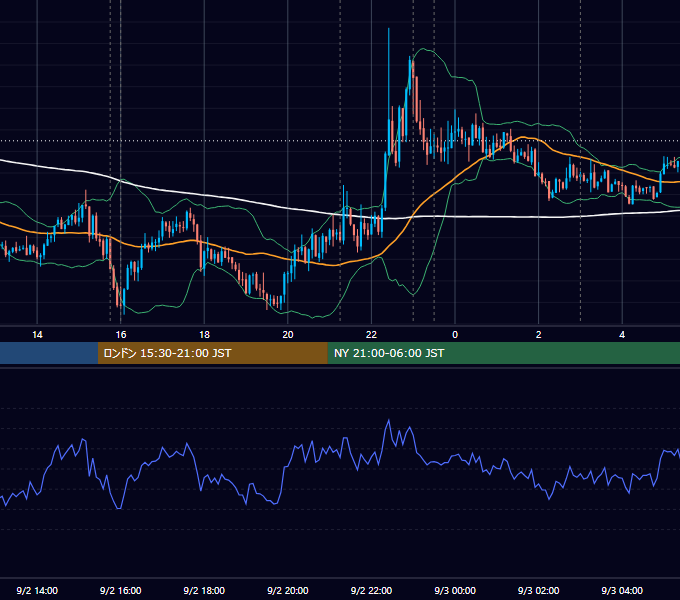Click the 9/3 04:00 timestamp label

[x=622, y=590]
